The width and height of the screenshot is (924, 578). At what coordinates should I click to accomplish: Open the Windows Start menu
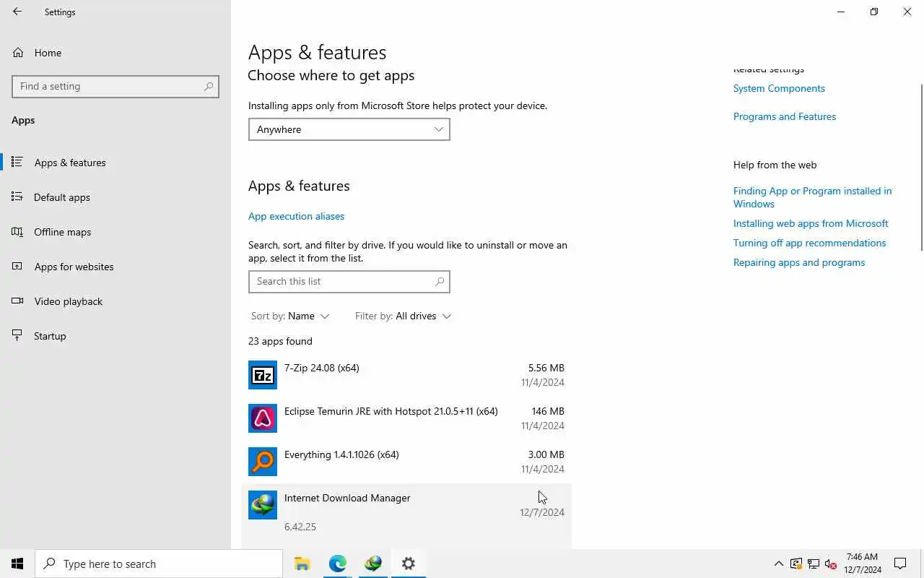point(17,564)
